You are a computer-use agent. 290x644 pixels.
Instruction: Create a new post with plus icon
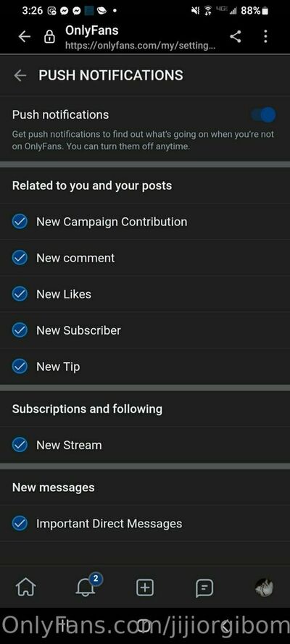[145, 587]
